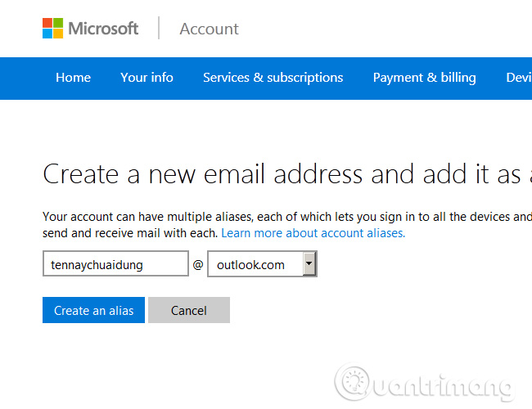Open Learn more about account aliases link
532x409 pixels.
pos(313,233)
